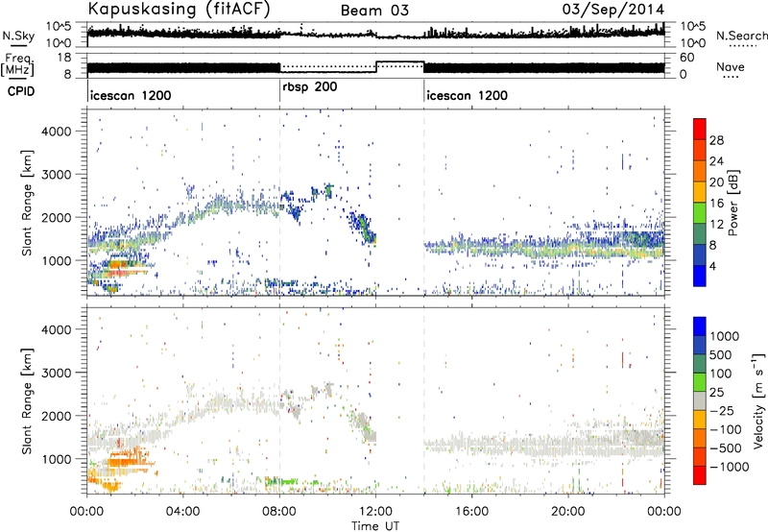The height and width of the screenshot is (532, 768).
Task: Click the 'Time UT' axis title
Action: pos(375,526)
